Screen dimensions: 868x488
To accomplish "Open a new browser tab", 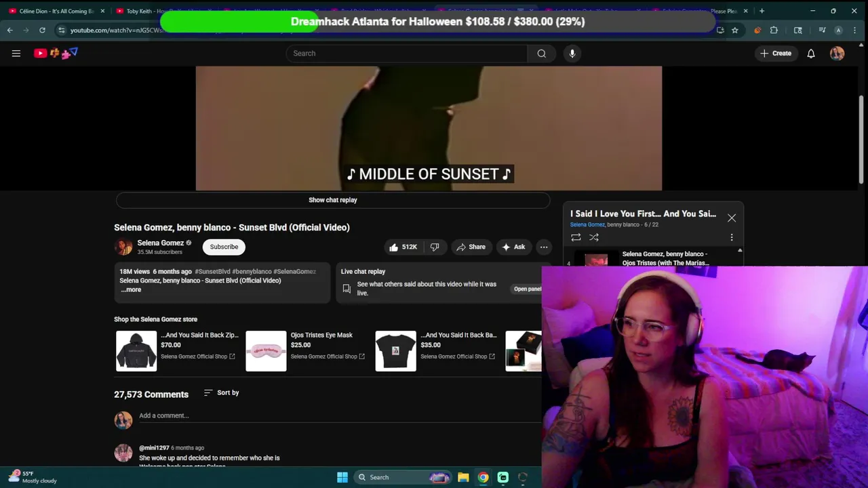I will 762,11.
